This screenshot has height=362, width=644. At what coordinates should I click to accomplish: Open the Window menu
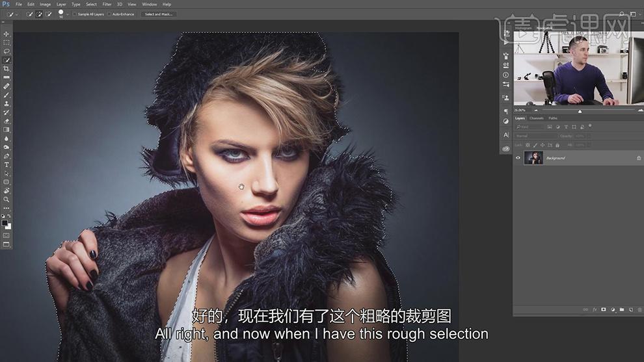point(149,4)
